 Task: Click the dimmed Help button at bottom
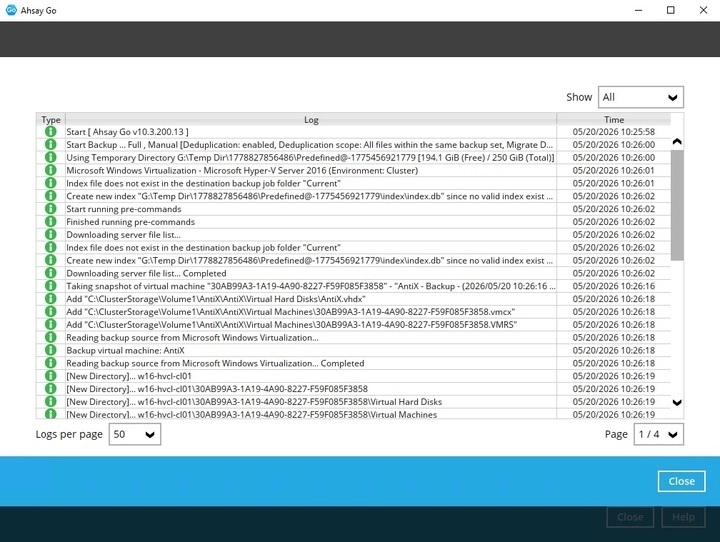point(683,517)
